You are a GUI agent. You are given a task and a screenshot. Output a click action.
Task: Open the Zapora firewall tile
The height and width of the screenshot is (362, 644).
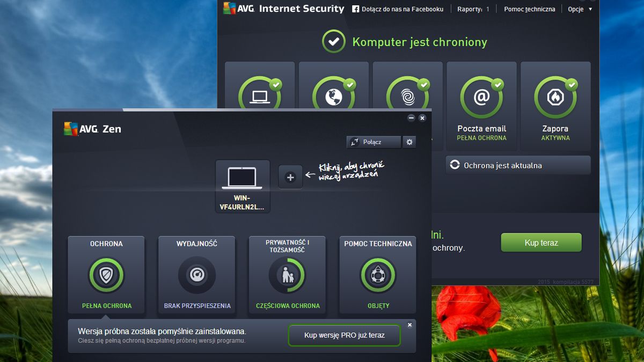pyautogui.click(x=555, y=106)
